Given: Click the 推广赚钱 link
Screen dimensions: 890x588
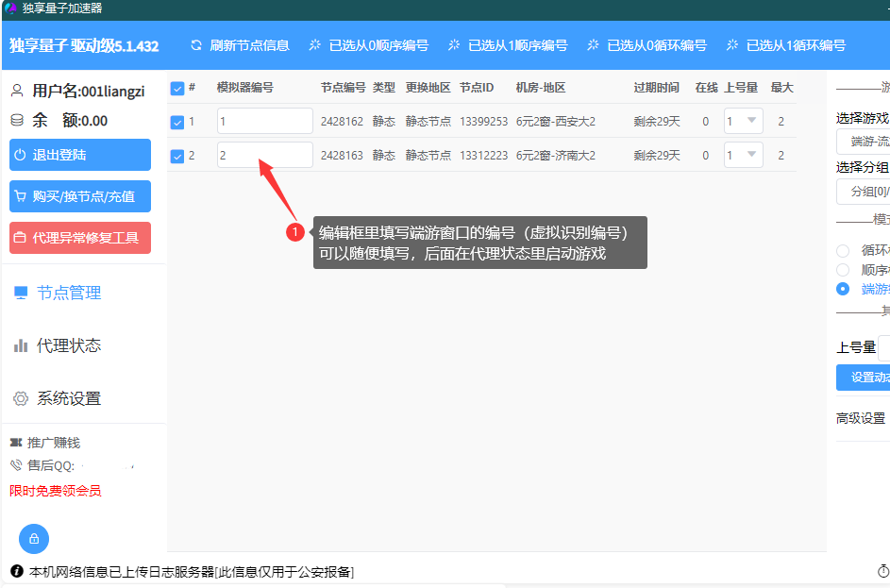Looking at the screenshot, I should click(x=54, y=443).
